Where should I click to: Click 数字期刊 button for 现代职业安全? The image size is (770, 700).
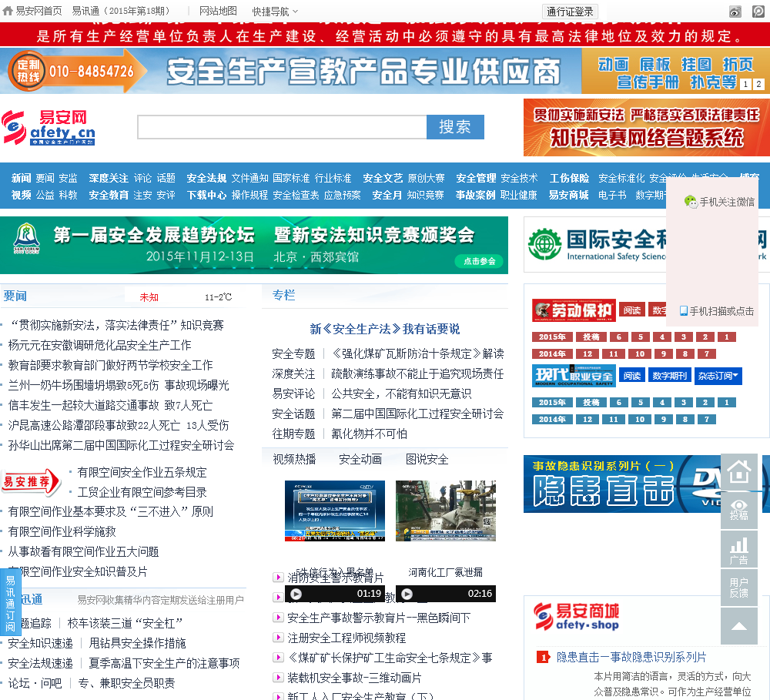coord(670,376)
